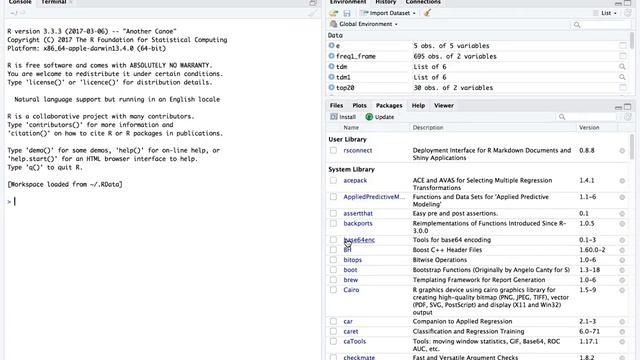The height and width of the screenshot is (360, 640).
Task: Click the Packages search field
Action: (587, 117)
